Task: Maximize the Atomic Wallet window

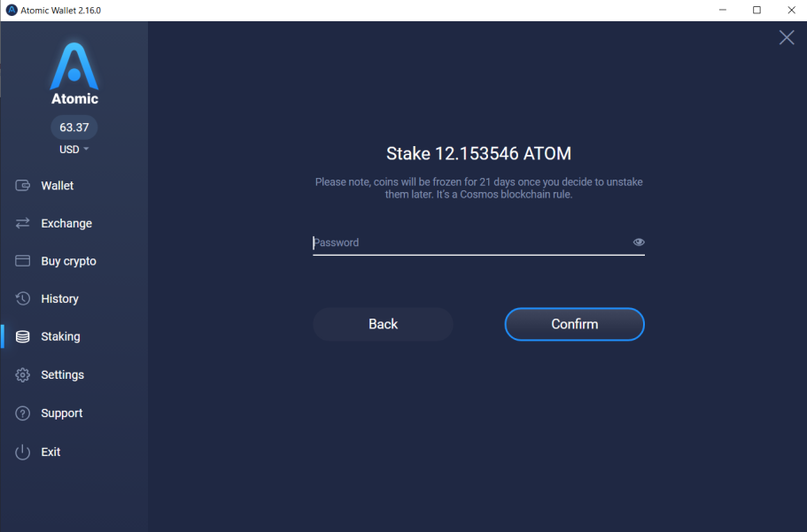Action: [757, 11]
